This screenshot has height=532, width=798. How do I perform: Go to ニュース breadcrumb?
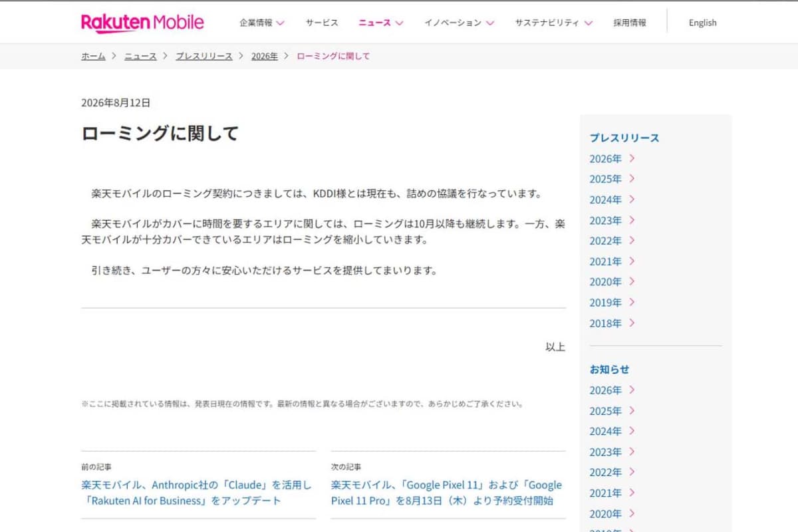coord(140,57)
